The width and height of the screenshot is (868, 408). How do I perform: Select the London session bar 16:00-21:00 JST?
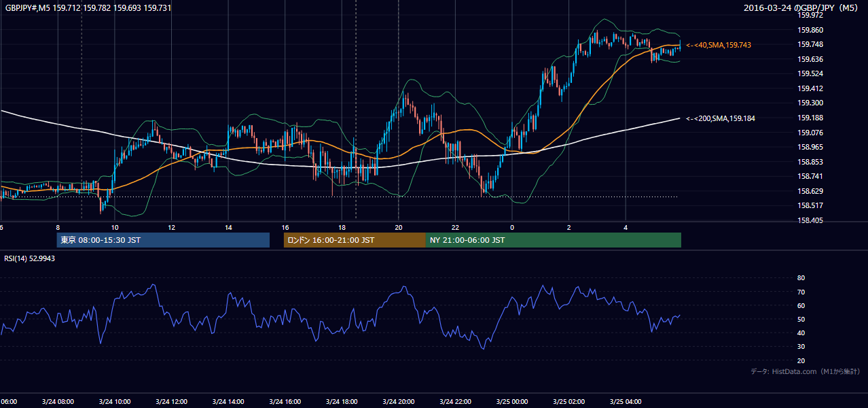point(355,240)
